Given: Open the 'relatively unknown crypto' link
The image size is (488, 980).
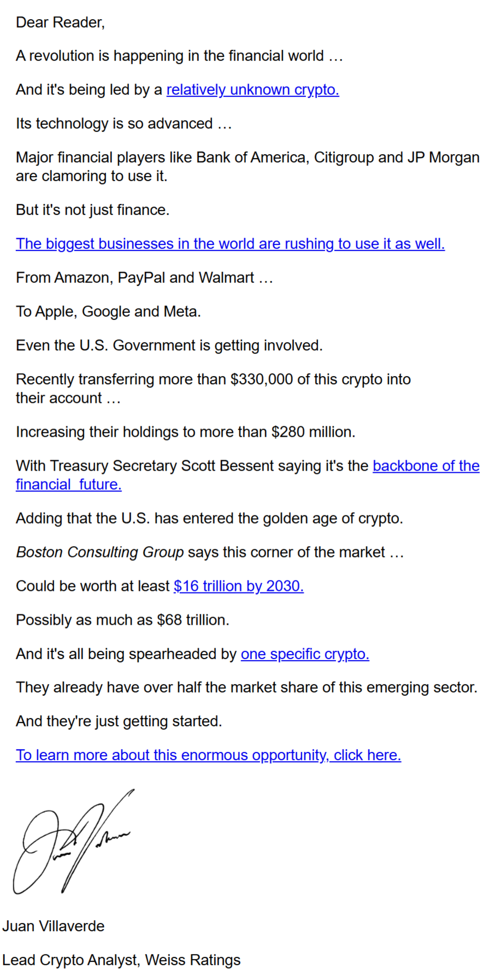Looking at the screenshot, I should pyautogui.click(x=252, y=90).
